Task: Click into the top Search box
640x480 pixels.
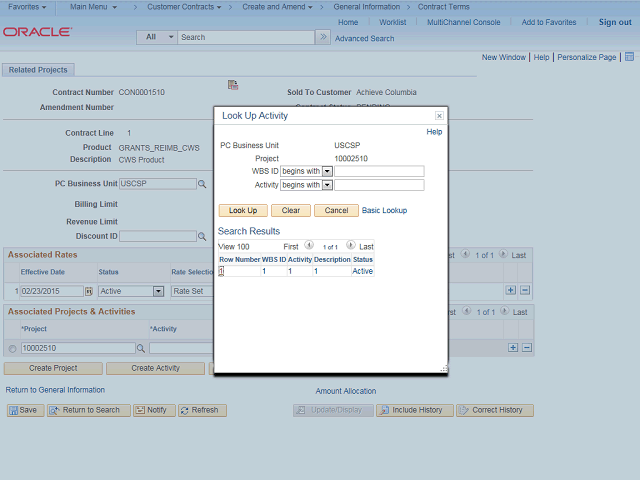Action: tap(246, 37)
